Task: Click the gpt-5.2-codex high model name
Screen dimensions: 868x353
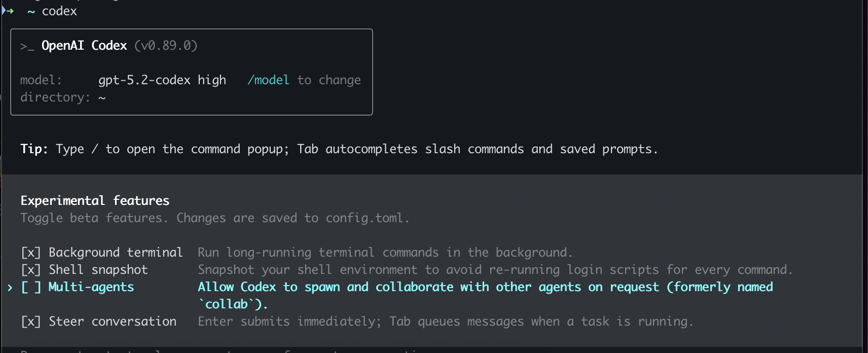Action: coord(162,80)
